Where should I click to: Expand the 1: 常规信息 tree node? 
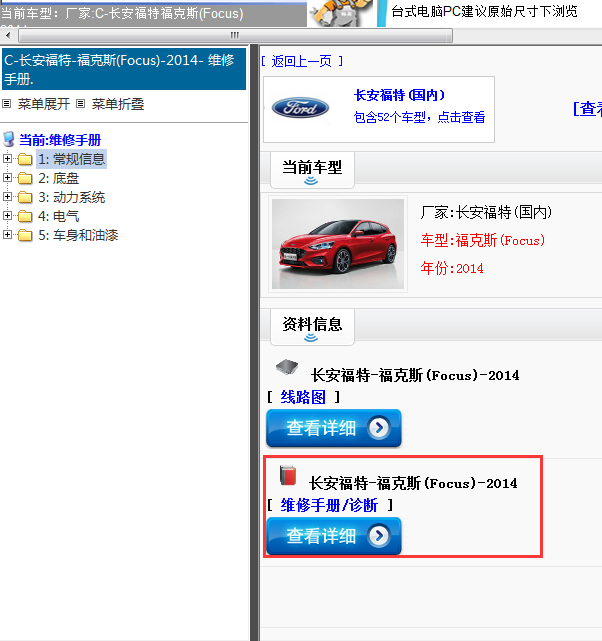(x=7, y=158)
